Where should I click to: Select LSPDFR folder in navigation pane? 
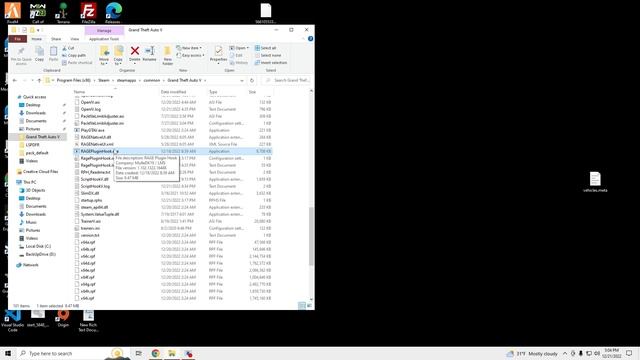click(x=32, y=145)
